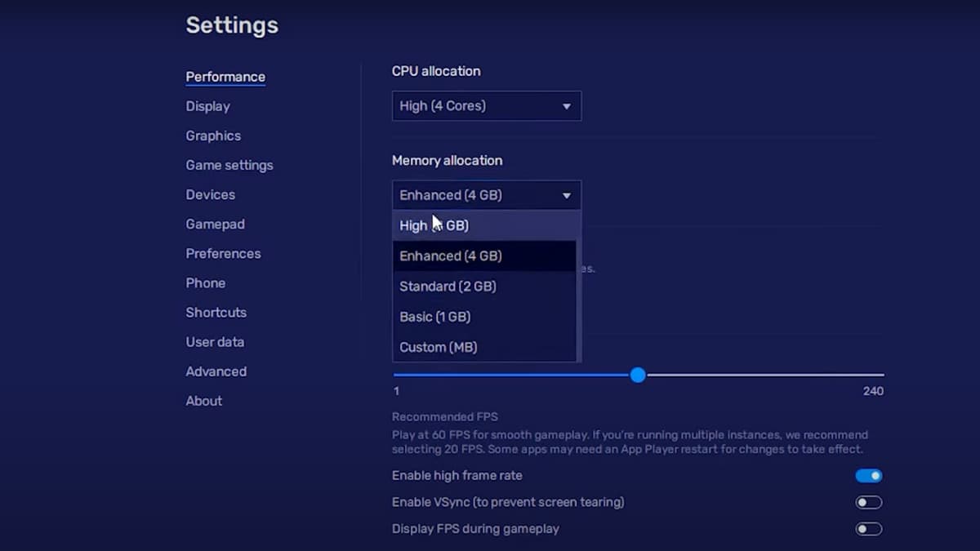Open the CPU allocation dropdown
This screenshot has height=551, width=980.
click(x=486, y=105)
